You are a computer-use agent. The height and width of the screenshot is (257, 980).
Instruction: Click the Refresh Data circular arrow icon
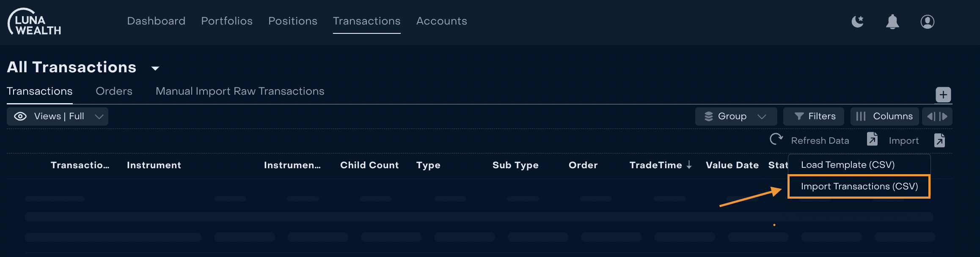(776, 139)
